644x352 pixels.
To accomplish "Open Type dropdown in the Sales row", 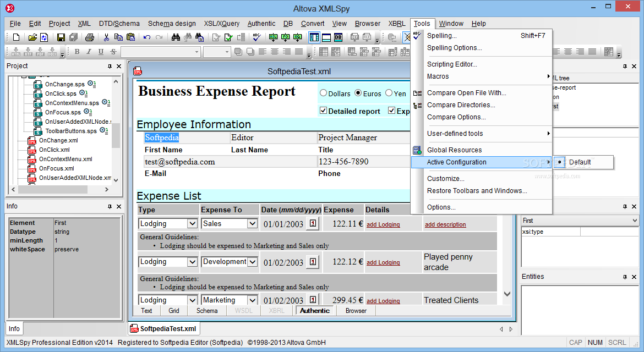I will [192, 224].
